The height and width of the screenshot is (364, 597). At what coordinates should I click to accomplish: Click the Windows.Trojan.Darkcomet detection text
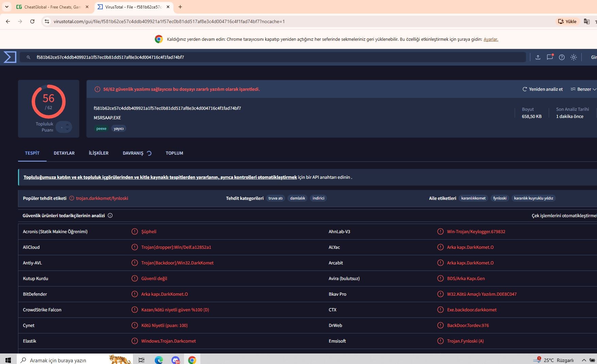click(168, 341)
